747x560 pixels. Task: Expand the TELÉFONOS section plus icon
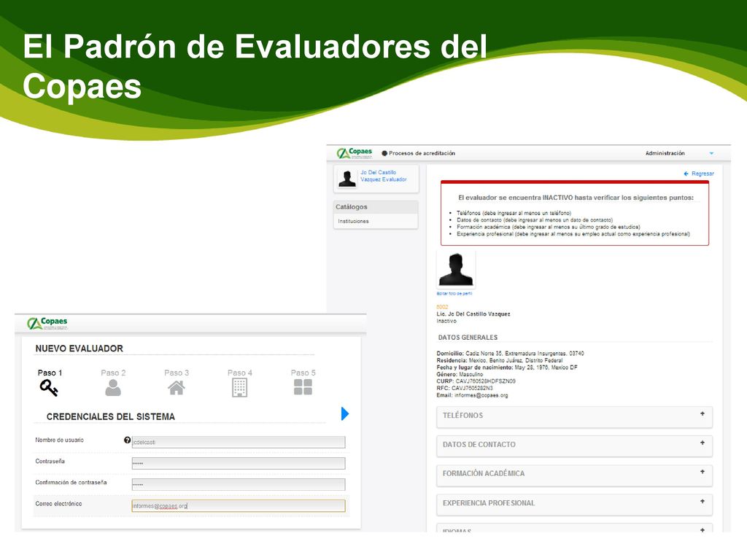[703, 414]
